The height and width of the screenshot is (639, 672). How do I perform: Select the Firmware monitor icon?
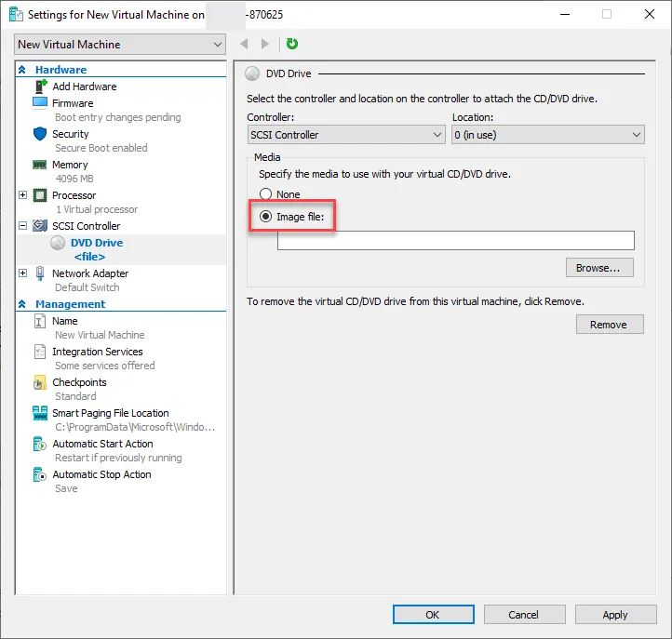40,103
